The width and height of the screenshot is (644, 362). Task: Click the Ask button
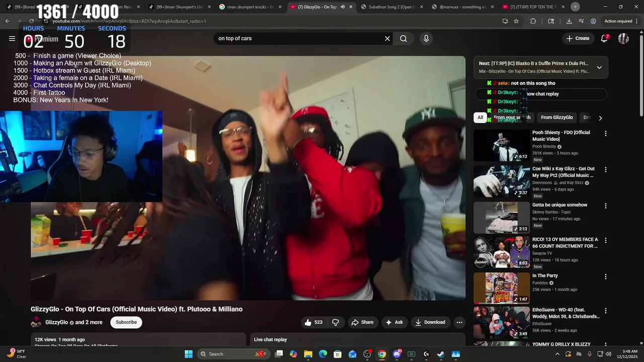tap(394, 322)
